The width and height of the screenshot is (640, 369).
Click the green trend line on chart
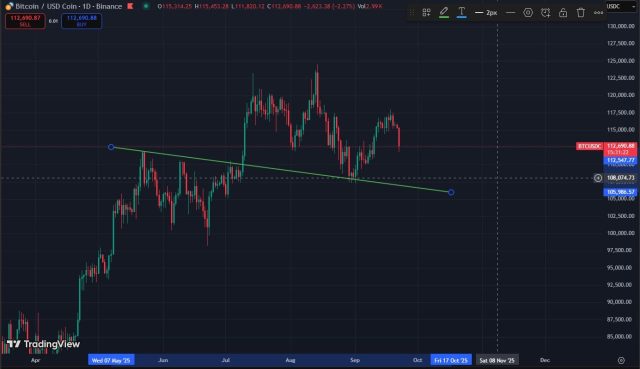pyautogui.click(x=282, y=169)
